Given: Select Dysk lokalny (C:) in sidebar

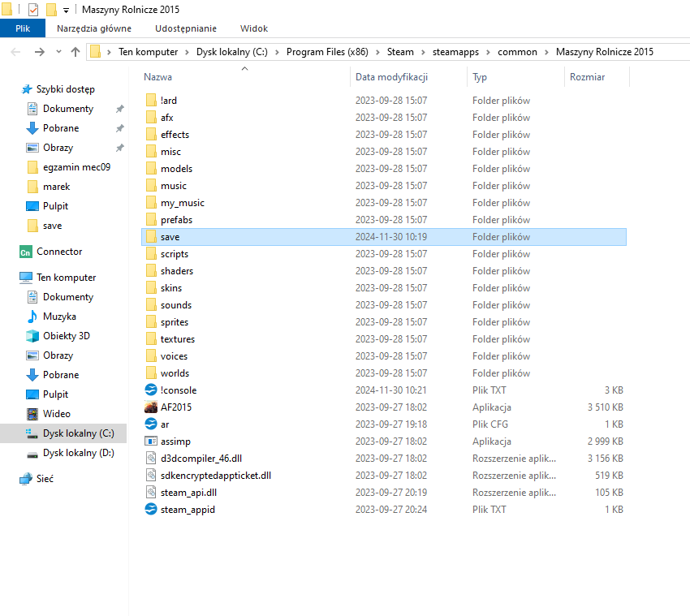Looking at the screenshot, I should pos(78,433).
